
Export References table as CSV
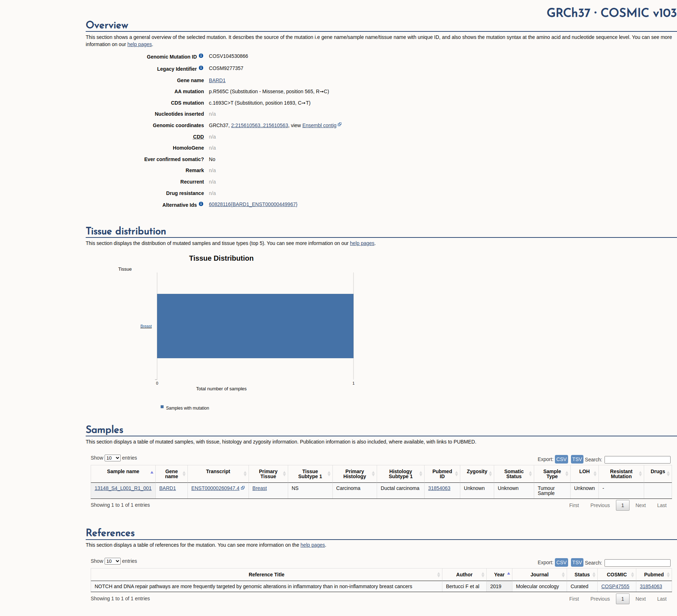(561, 562)
